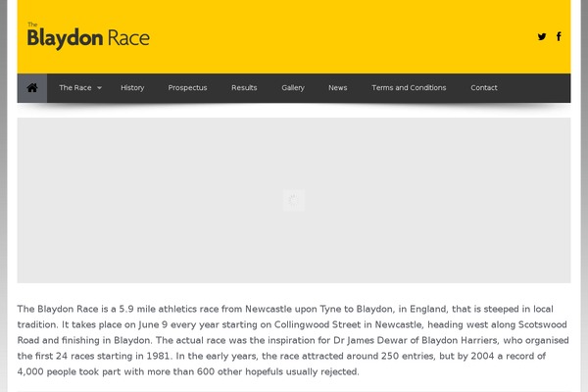Open the Blaydon Race Twitter page
The height and width of the screenshot is (392, 588).
pos(542,36)
